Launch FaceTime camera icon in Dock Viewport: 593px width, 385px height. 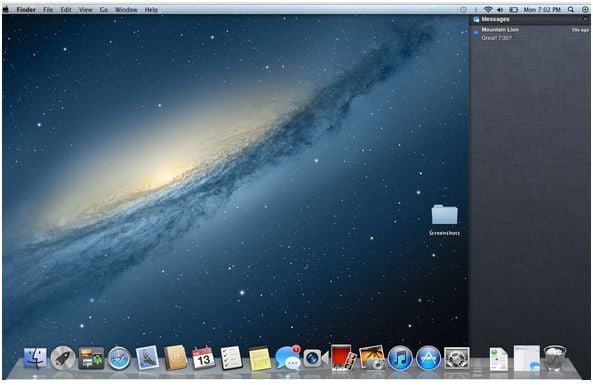click(315, 358)
